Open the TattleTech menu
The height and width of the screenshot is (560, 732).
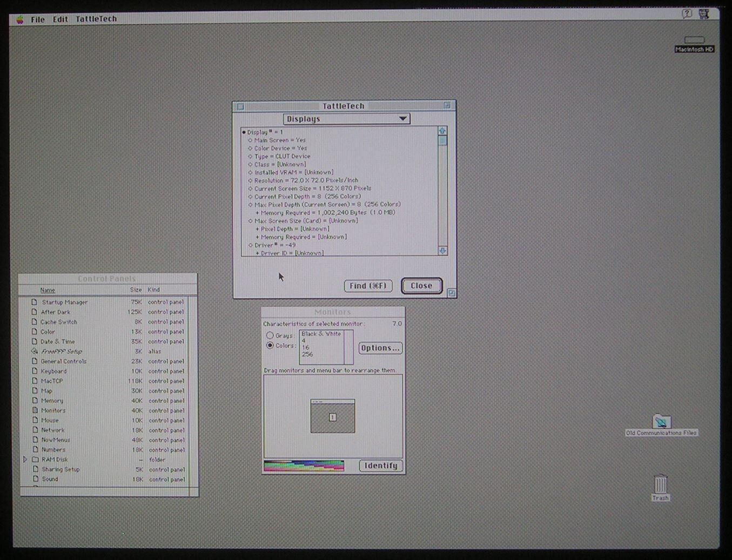point(96,19)
